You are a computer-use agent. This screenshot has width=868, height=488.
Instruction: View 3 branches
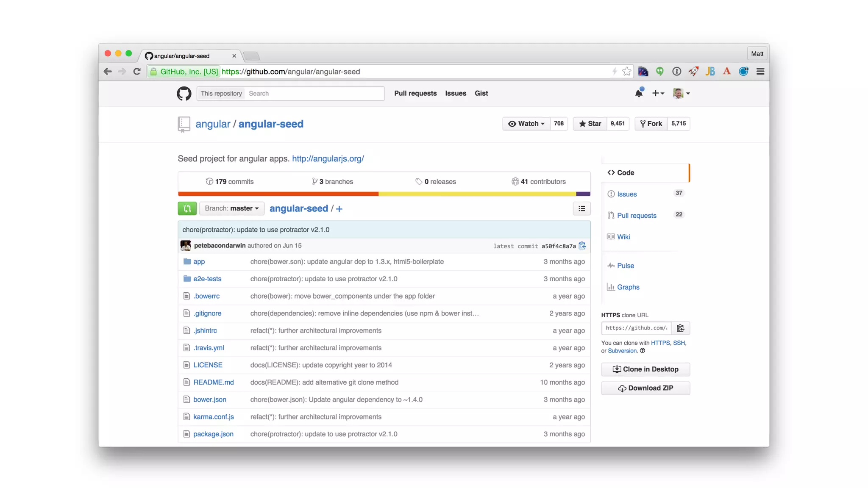[332, 182]
